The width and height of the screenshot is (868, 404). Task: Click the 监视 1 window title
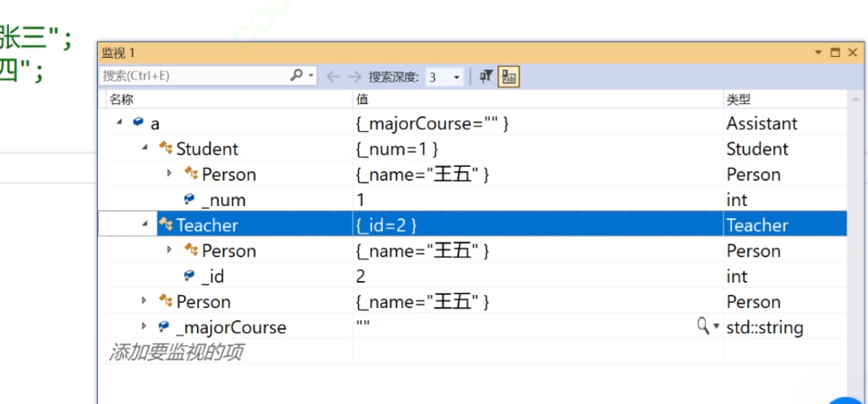(118, 53)
